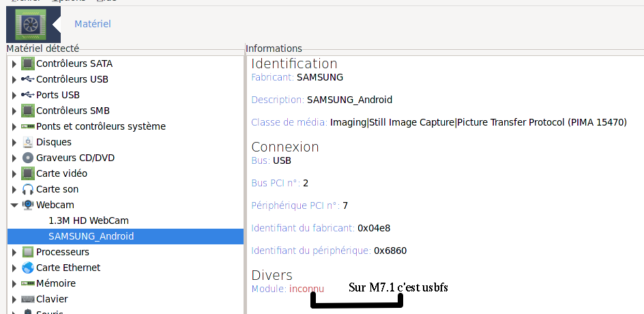Click the Clavier keyboard icon
The width and height of the screenshot is (644, 314).
click(28, 299)
